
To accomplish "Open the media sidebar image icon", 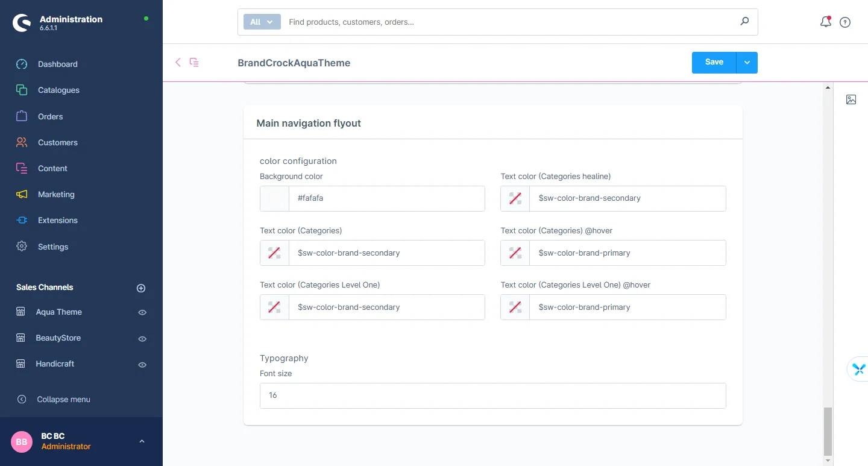I will tap(851, 99).
